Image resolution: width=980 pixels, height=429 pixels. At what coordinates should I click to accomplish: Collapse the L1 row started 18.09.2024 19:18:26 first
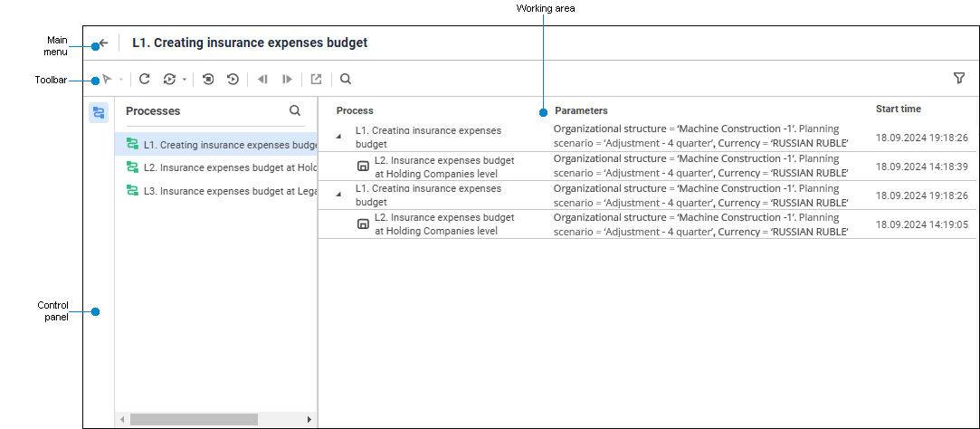tap(338, 137)
